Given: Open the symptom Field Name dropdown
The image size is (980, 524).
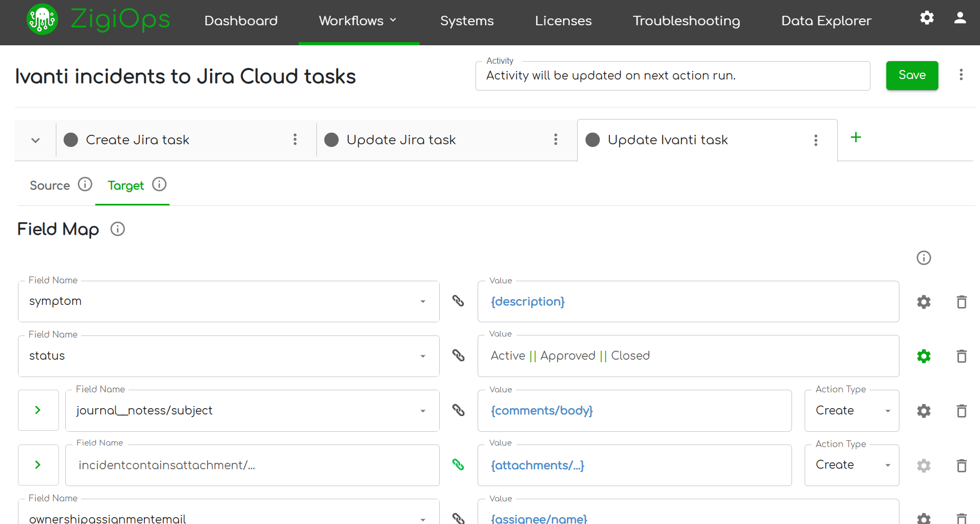Looking at the screenshot, I should coord(422,302).
